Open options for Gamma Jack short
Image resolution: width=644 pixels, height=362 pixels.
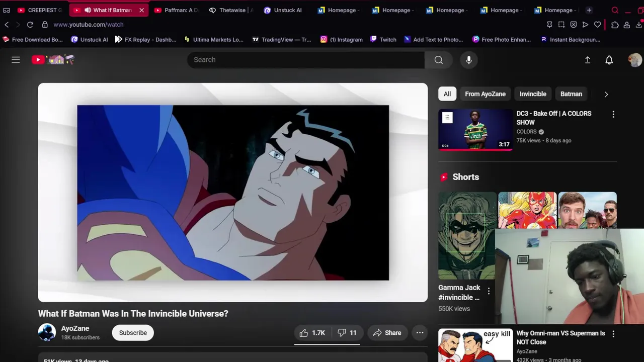(x=489, y=291)
